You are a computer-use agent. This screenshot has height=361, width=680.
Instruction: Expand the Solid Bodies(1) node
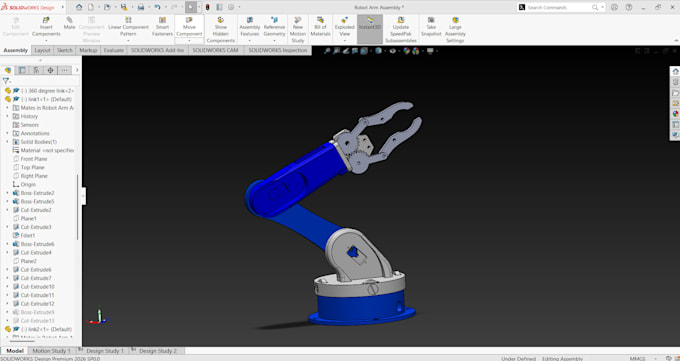point(7,142)
